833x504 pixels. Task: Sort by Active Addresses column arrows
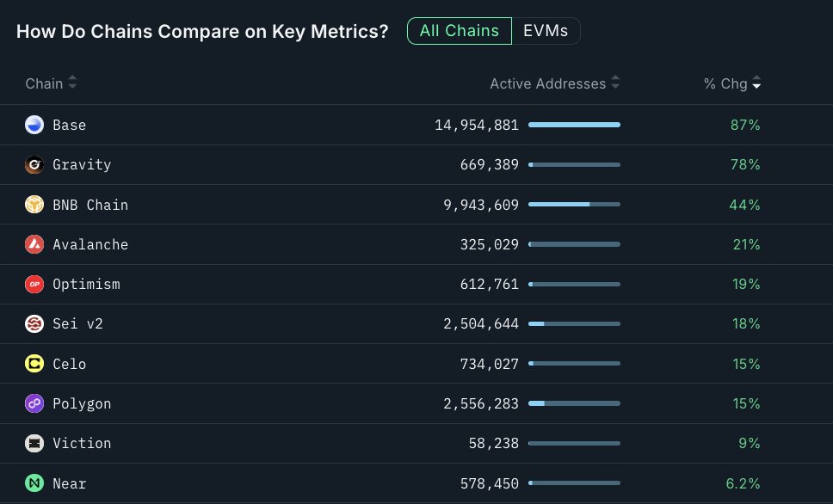615,83
